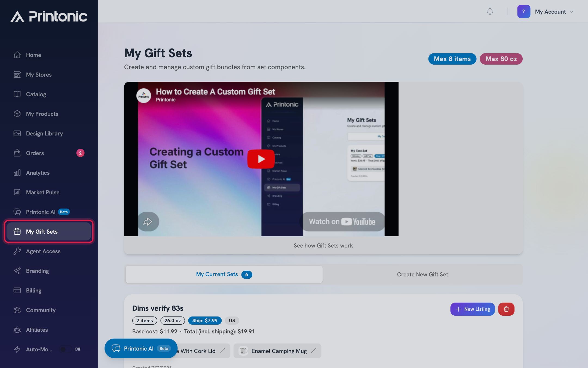The image size is (588, 368).
Task: Click the My Account label
Action: [x=550, y=12]
